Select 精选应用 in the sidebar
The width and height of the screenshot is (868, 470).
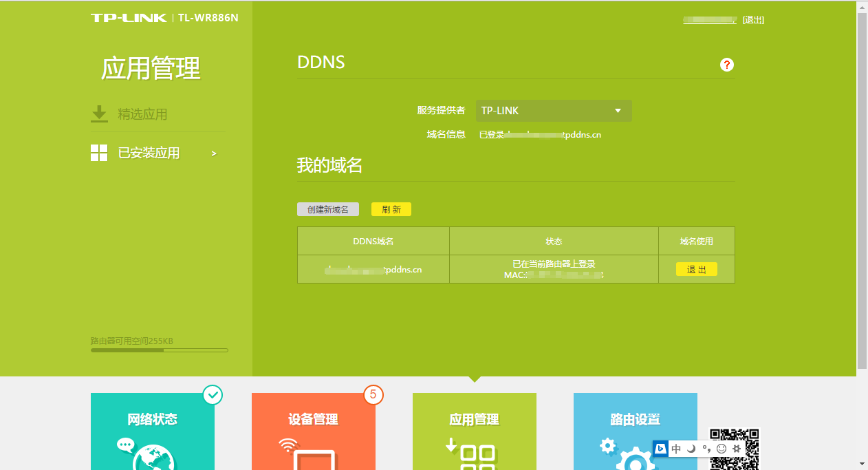coord(142,114)
